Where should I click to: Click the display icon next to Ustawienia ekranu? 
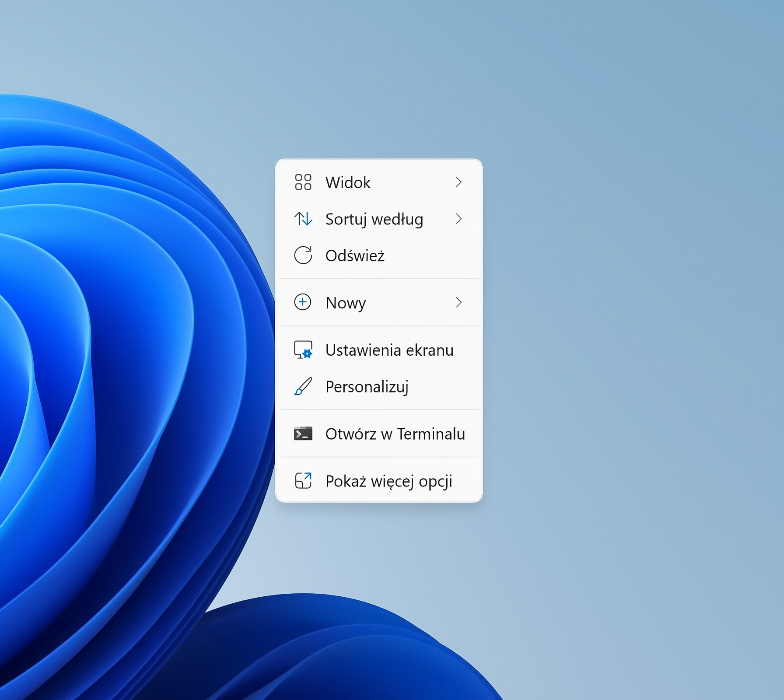click(x=302, y=350)
